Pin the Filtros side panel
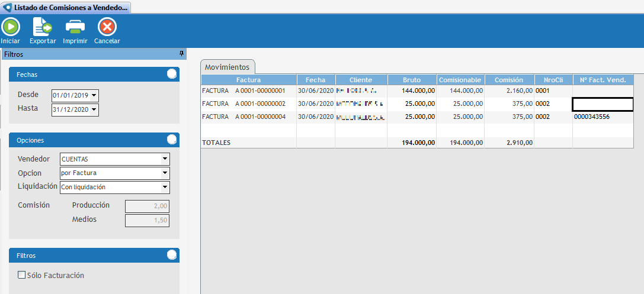 [x=181, y=54]
